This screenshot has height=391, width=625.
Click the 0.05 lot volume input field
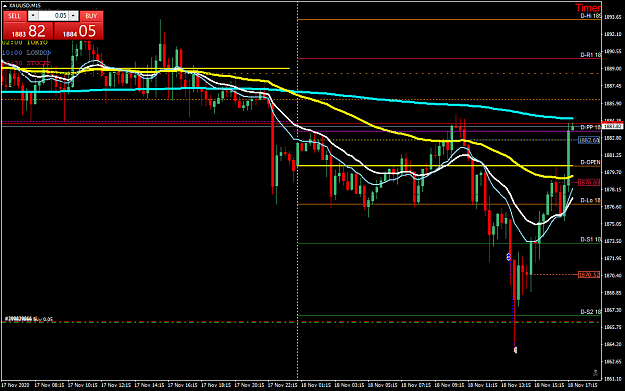tap(53, 16)
